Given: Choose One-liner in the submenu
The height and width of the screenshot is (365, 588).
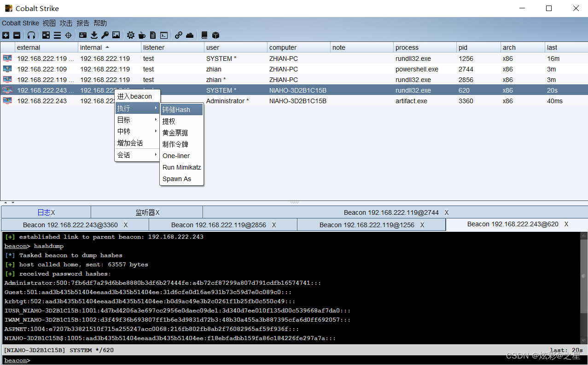Looking at the screenshot, I should point(181,156).
